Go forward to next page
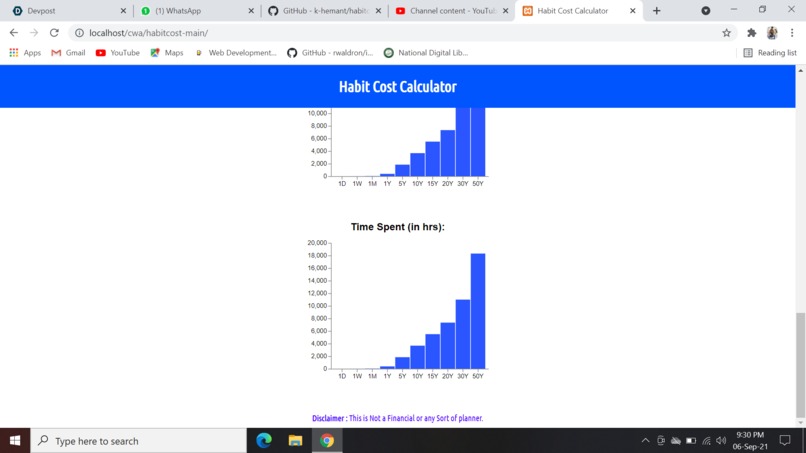The width and height of the screenshot is (806, 453). click(34, 33)
